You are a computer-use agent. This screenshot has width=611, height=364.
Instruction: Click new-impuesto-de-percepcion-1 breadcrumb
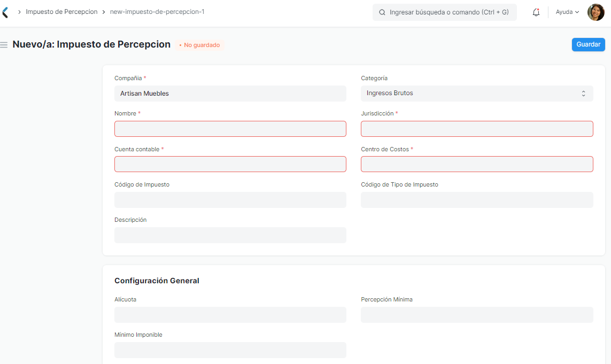click(157, 12)
